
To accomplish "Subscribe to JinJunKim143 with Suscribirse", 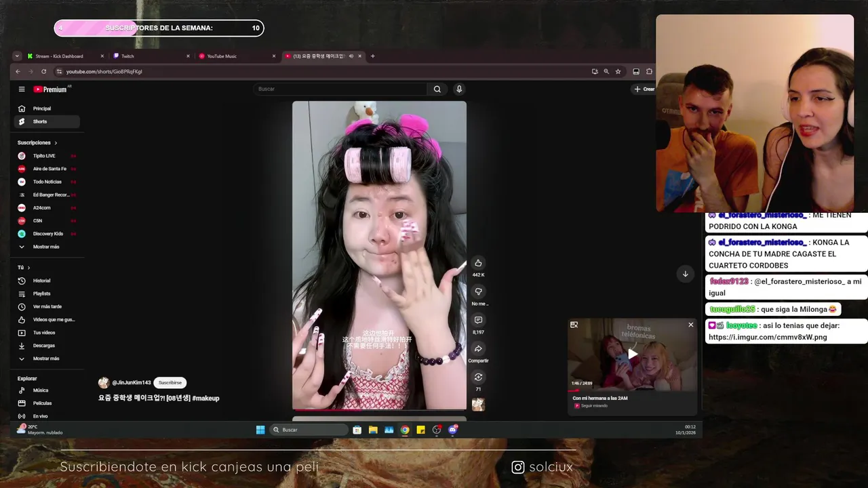I will point(170,383).
